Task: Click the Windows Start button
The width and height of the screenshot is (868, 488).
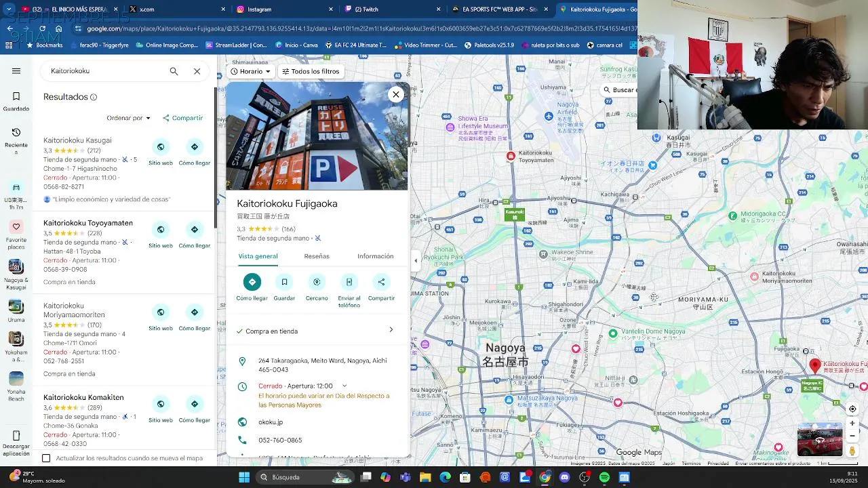Action: coord(244,477)
